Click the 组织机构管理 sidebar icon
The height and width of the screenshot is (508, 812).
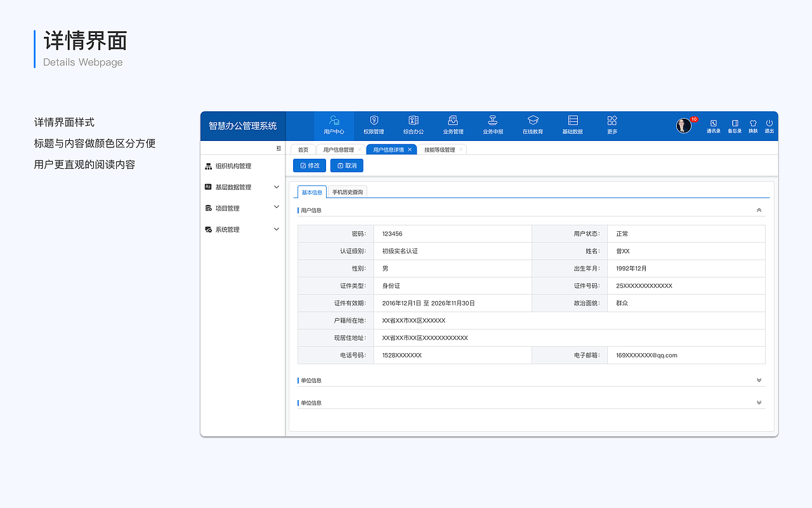208,166
